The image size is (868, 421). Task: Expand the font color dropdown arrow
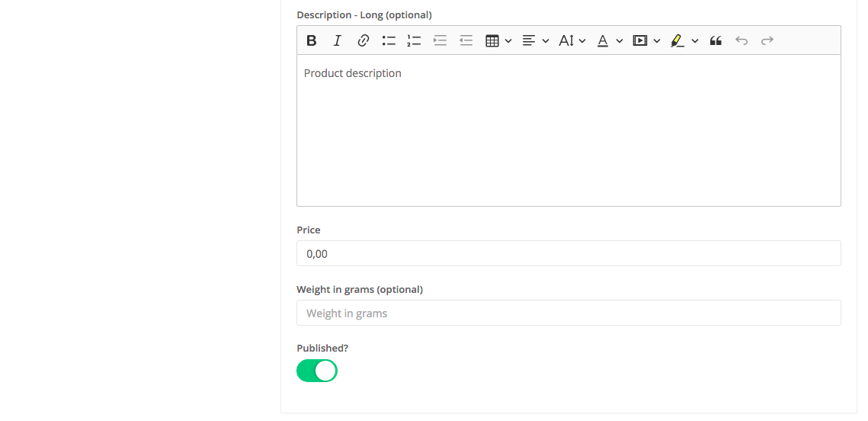620,41
